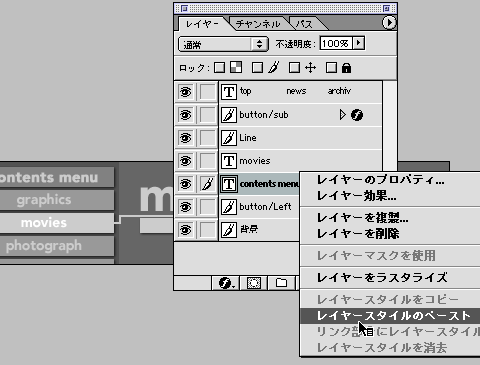Switch to the レイヤー tab
This screenshot has width=480, height=365.
click(202, 24)
